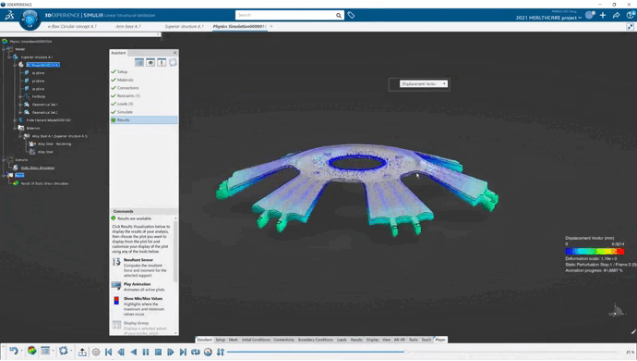Click the animation progress slider track
The height and width of the screenshot is (361, 637).
point(422,352)
